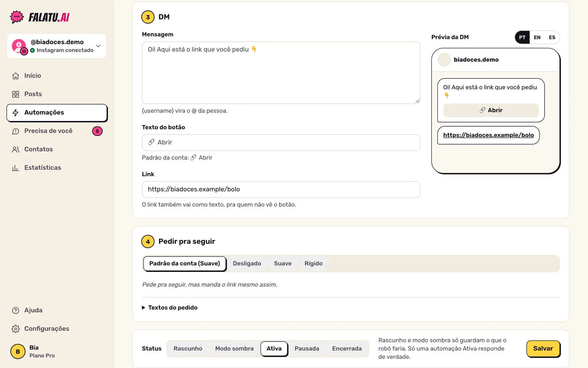Focus the Mensagem text area
Viewport: 588px width, 368px height.
(281, 72)
